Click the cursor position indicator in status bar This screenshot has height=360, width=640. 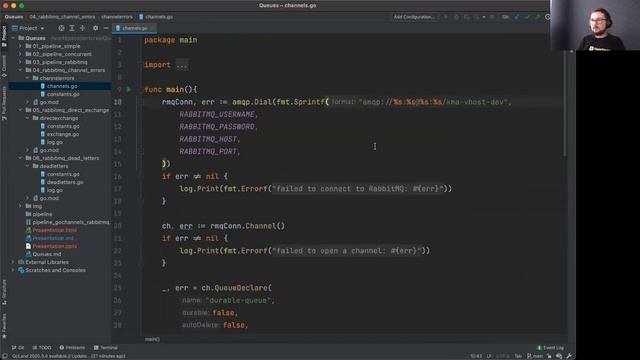(476, 356)
